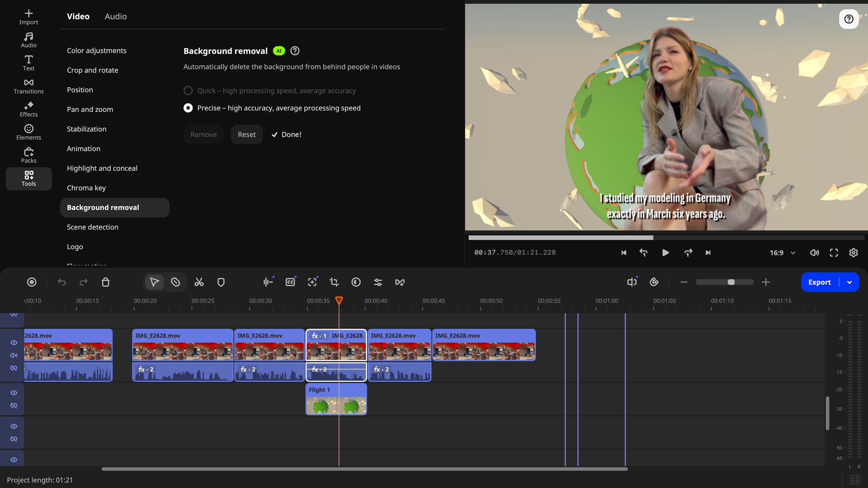Screen dimensions: 868x488
Task: Toggle link on the empty third track
Action: click(x=14, y=439)
